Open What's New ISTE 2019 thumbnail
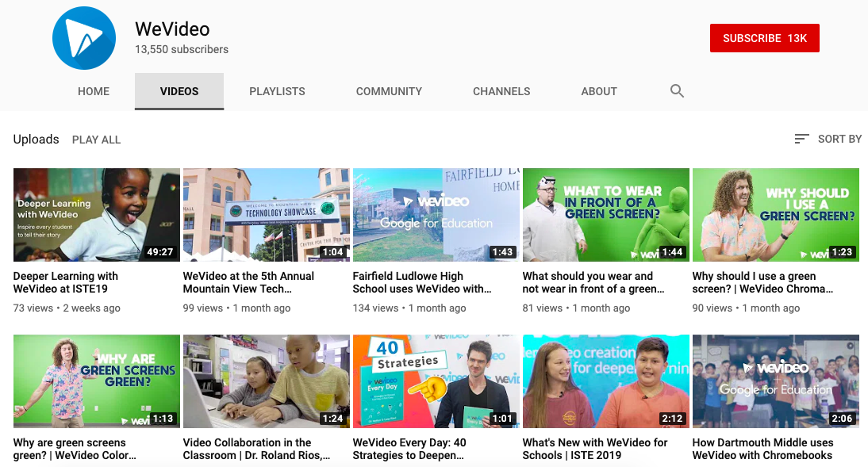Viewport: 868px width, 467px height. (x=606, y=381)
